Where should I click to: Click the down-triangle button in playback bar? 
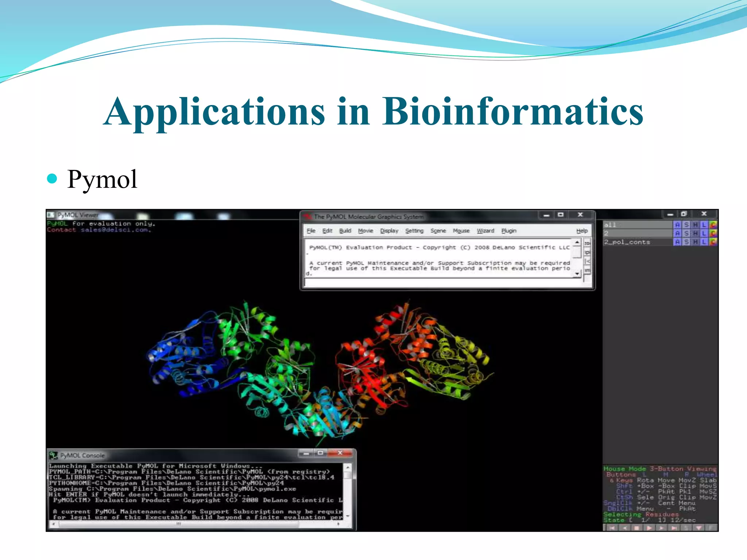click(699, 528)
